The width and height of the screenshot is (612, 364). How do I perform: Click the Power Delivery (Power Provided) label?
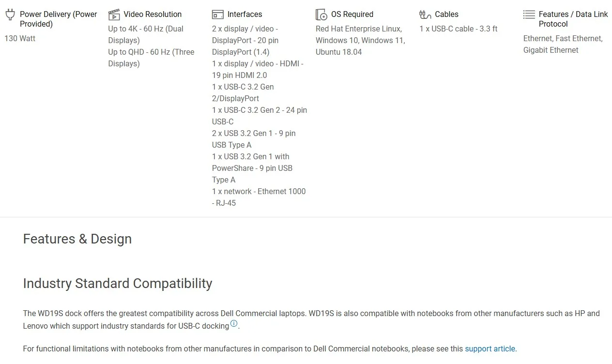pos(58,19)
